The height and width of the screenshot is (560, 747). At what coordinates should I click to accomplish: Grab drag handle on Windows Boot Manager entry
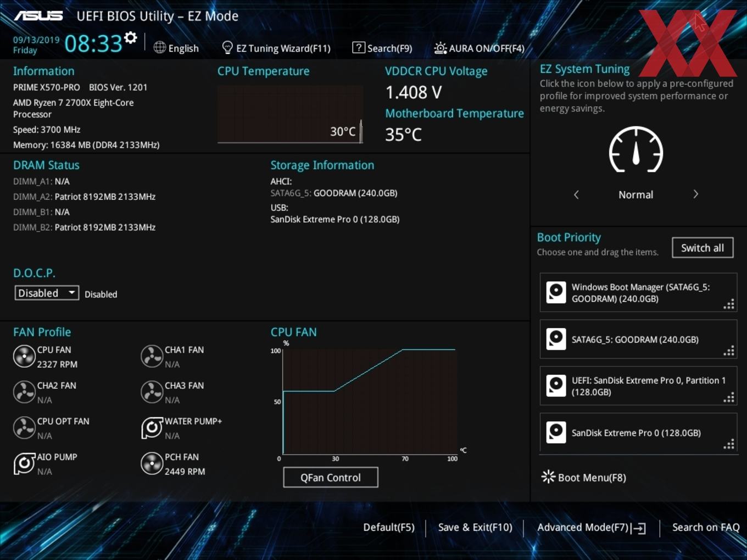729,305
